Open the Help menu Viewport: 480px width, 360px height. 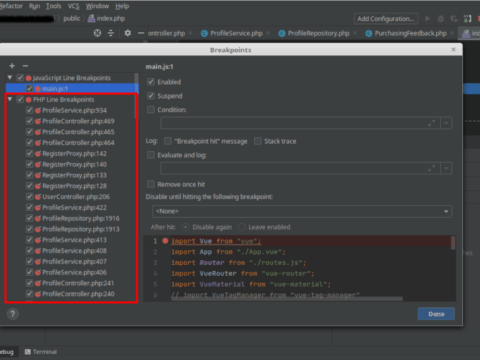122,6
